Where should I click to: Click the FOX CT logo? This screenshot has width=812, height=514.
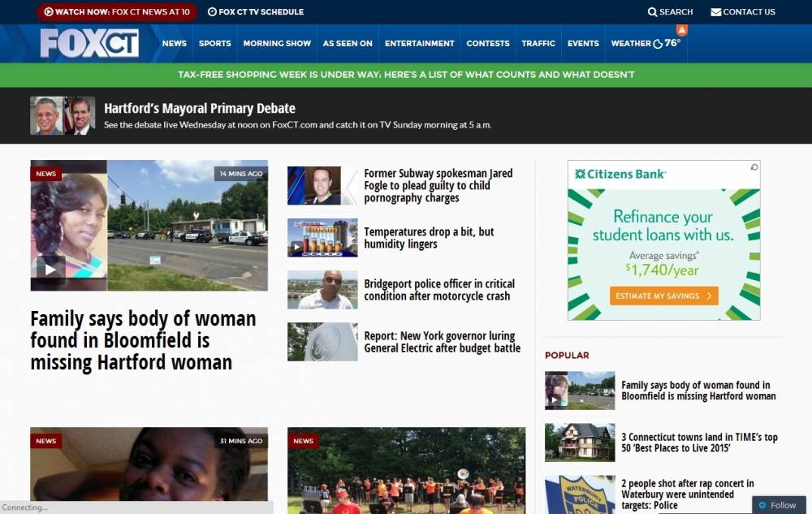(x=89, y=43)
